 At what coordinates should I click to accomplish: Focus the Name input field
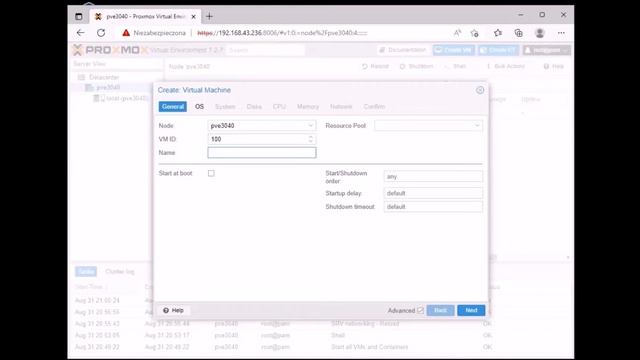click(262, 153)
